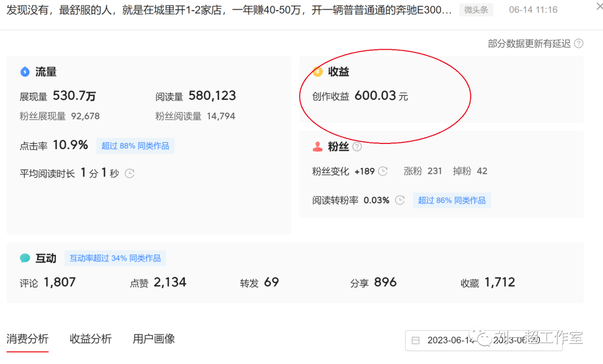Click 超过 88% 同类作品 badge
Image resolution: width=603 pixels, height=364 pixels.
135,146
